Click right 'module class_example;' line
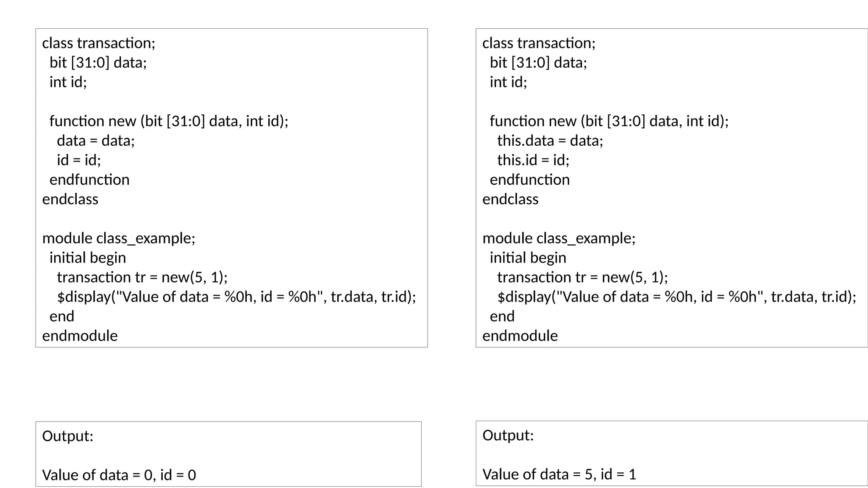This screenshot has width=868, height=488. click(x=559, y=238)
